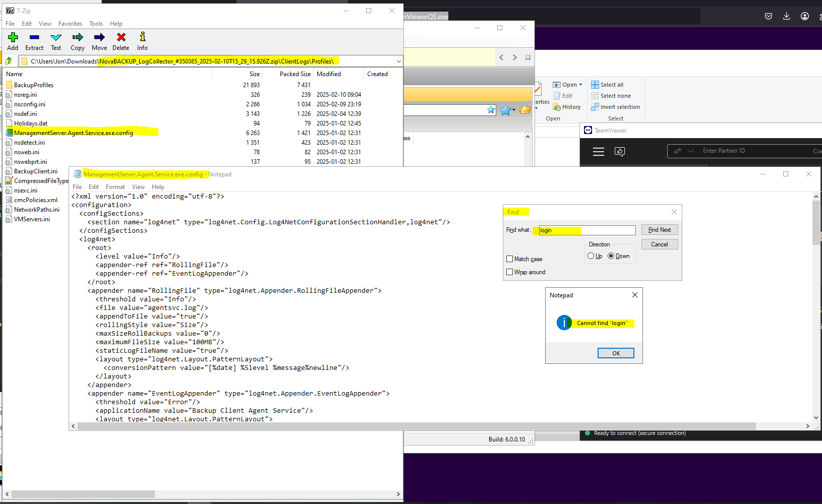
Task: Select VMServers.ini in the file list
Action: click(x=32, y=219)
